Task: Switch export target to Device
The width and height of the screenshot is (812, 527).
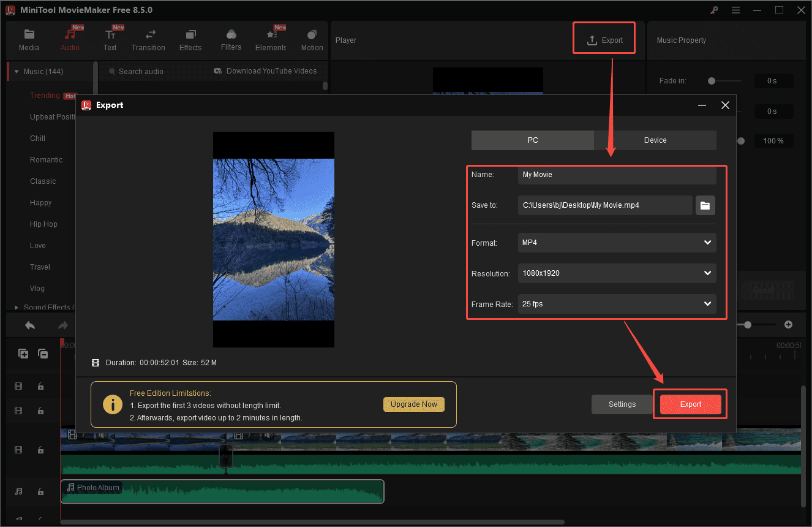Action: pos(655,140)
